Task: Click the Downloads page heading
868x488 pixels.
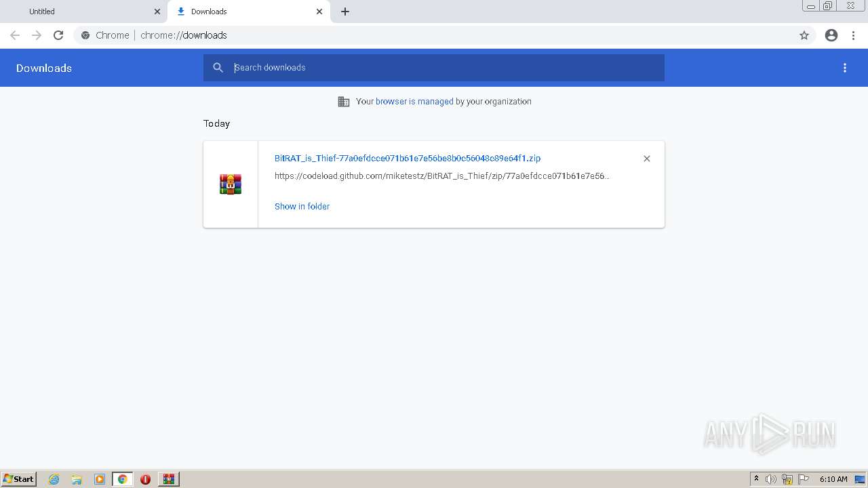Action: coord(44,68)
